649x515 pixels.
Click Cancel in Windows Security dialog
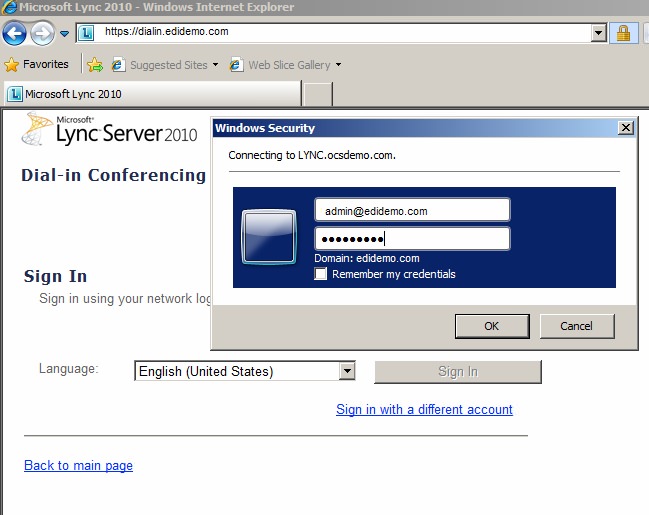[x=577, y=326]
